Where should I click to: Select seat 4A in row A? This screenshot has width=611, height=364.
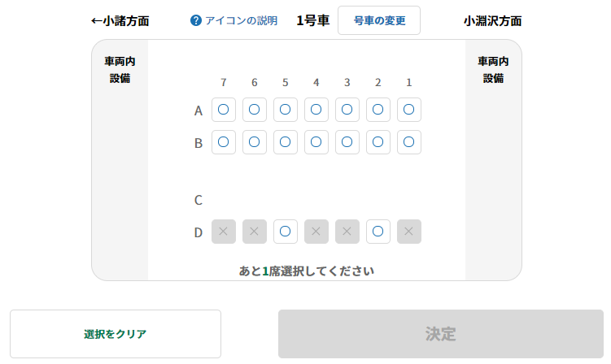(316, 110)
